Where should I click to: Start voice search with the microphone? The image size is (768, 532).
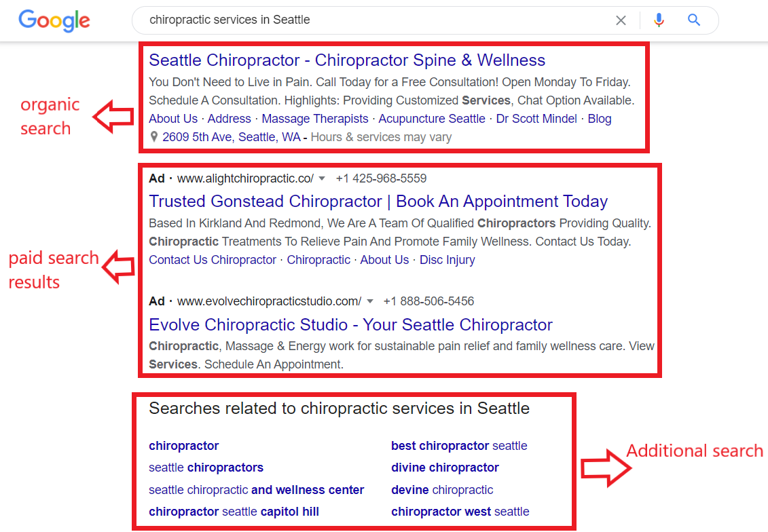point(659,20)
